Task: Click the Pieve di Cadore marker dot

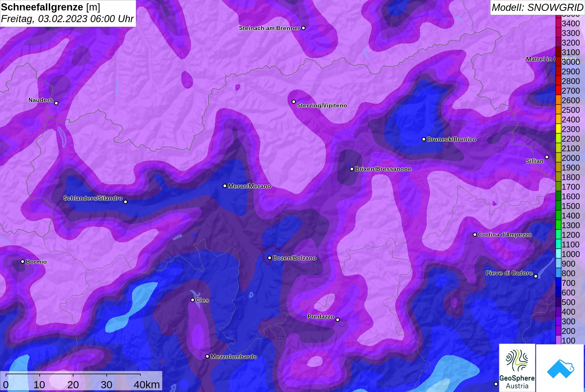Action: click(536, 276)
